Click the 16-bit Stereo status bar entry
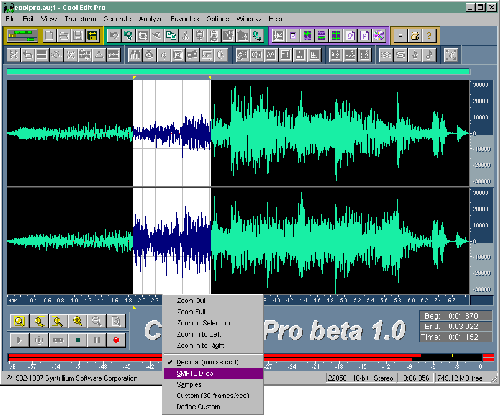Screen dimensions: 500x419 373,378
